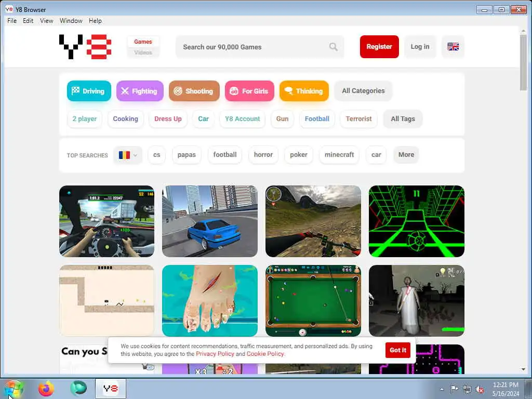Select top search 'minecraft'
532x399 pixels.
tap(339, 155)
